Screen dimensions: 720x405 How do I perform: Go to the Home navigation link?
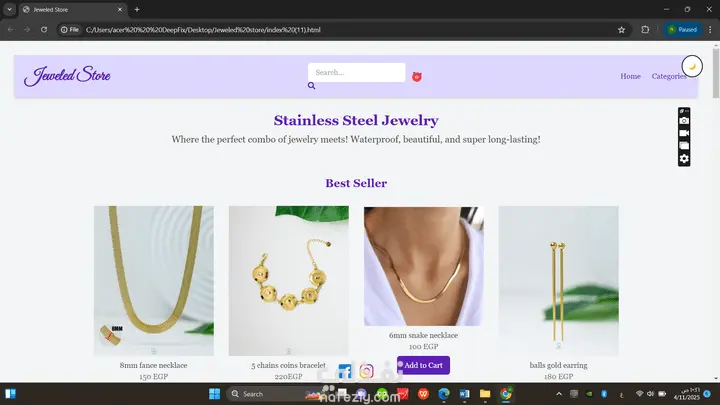630,76
